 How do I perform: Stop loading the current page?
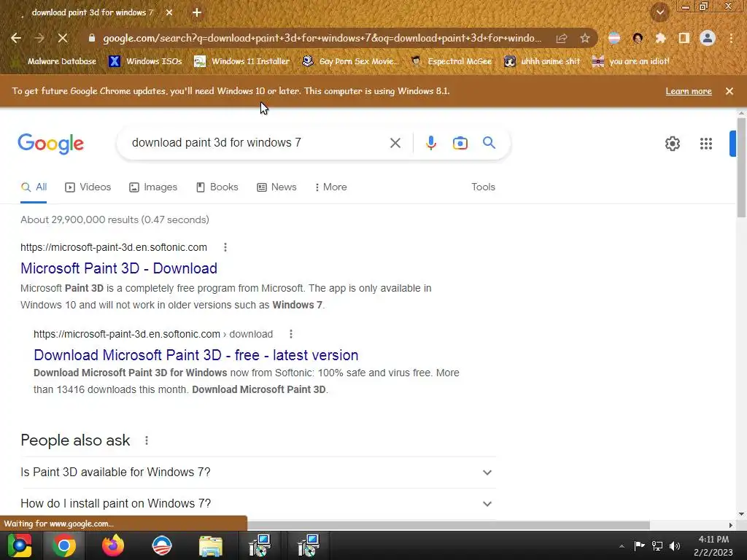[x=63, y=38]
